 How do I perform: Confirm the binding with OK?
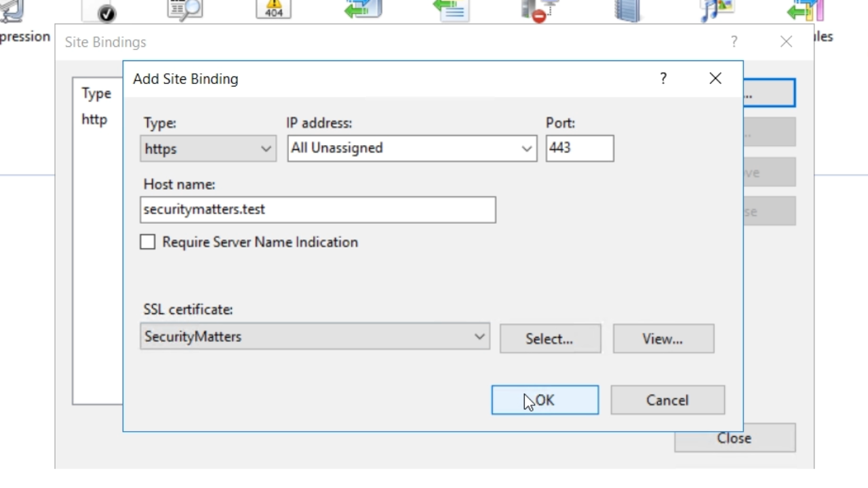(545, 401)
